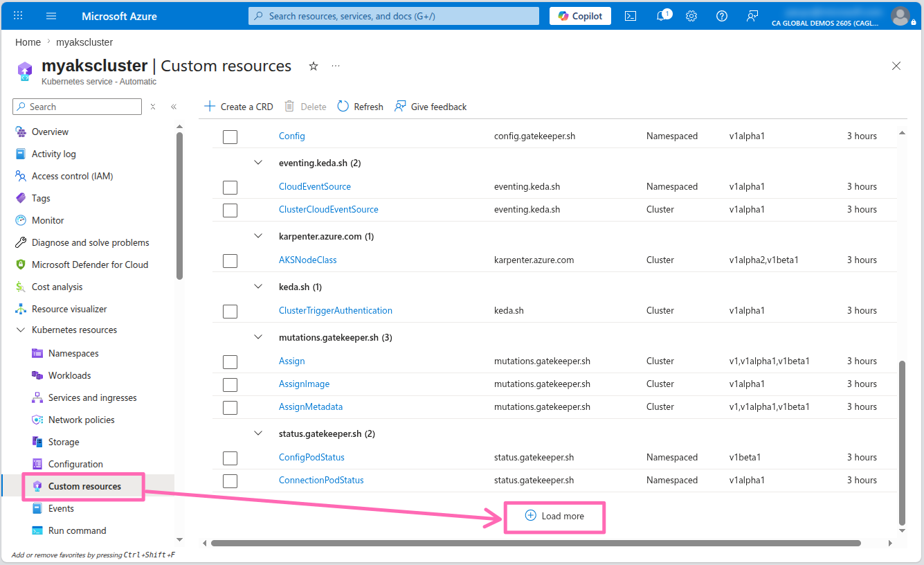Check the AssignImage row checkbox
Screen dimensions: 924x565
pyautogui.click(x=230, y=384)
